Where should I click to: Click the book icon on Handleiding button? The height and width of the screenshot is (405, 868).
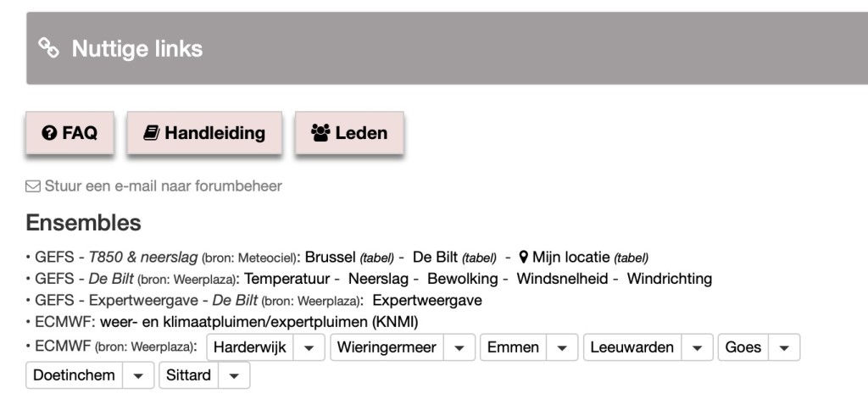click(151, 133)
